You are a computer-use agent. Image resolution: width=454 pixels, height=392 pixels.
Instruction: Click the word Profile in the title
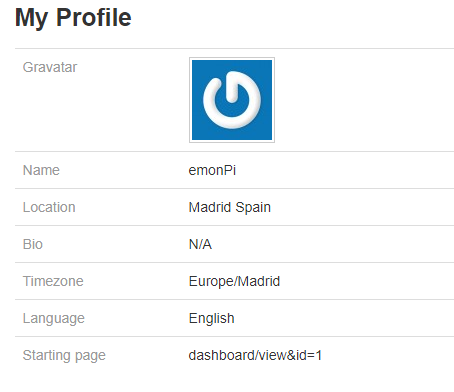pyautogui.click(x=94, y=17)
